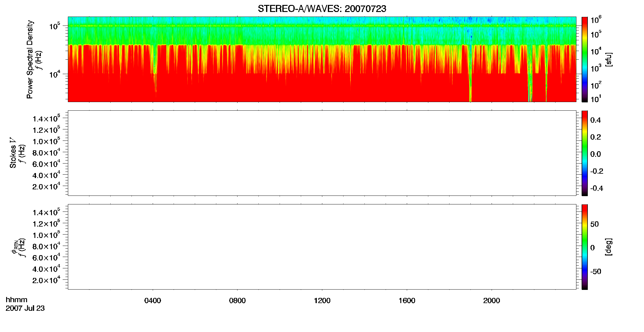
Task: Select the sfu color bar beside top panel
Action: [585, 59]
